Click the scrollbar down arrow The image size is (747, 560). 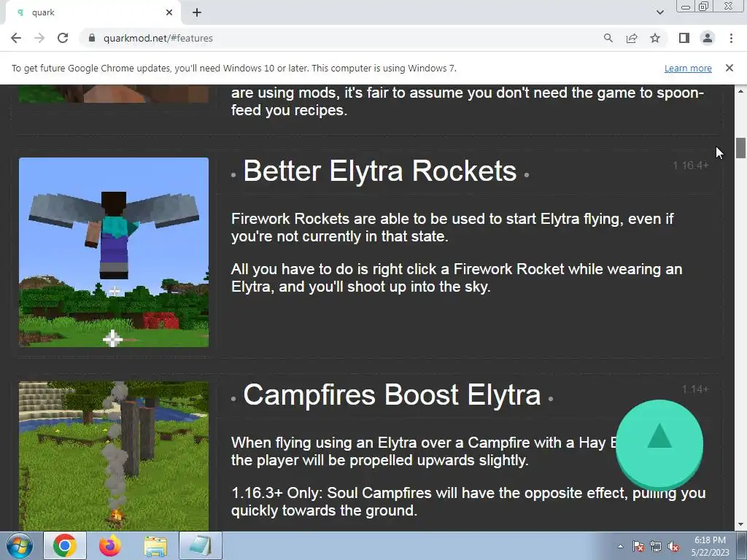740,525
